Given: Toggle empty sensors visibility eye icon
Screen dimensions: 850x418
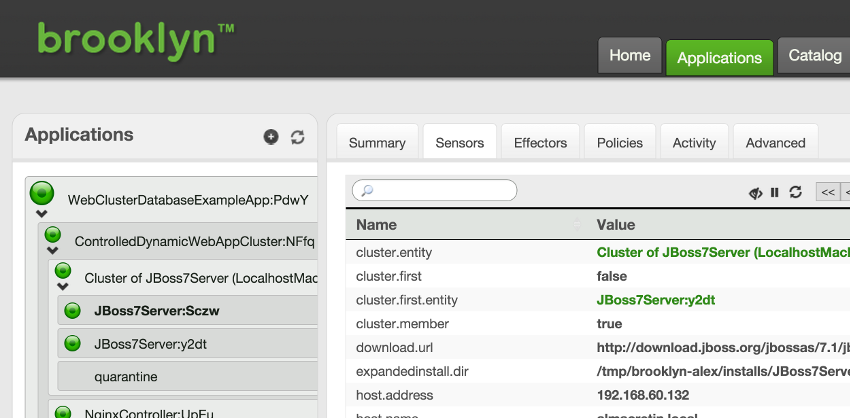Looking at the screenshot, I should pos(756,192).
